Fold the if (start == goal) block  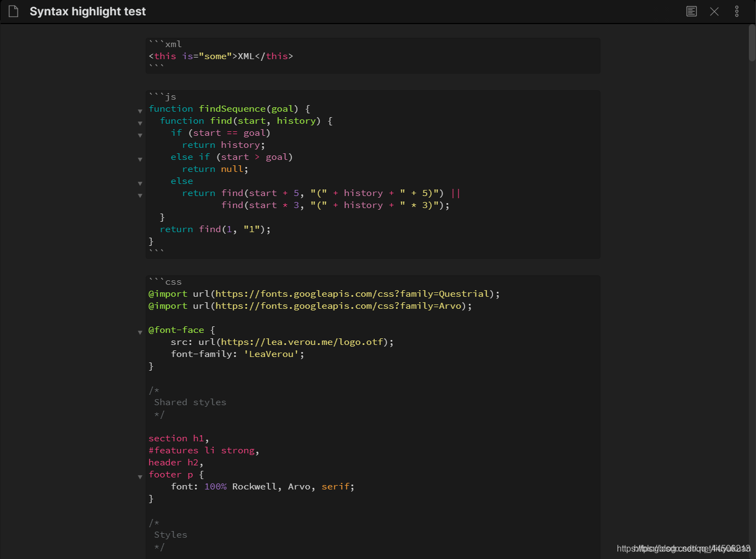click(x=140, y=135)
